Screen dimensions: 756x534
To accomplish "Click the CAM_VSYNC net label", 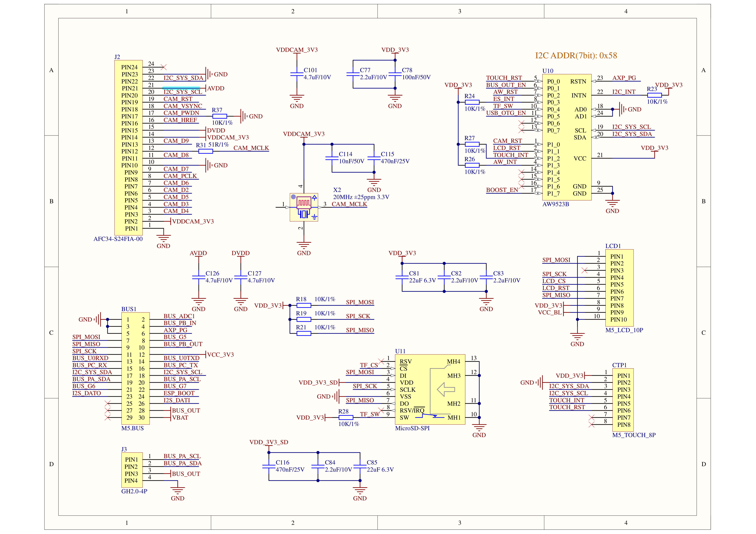I will [x=183, y=106].
